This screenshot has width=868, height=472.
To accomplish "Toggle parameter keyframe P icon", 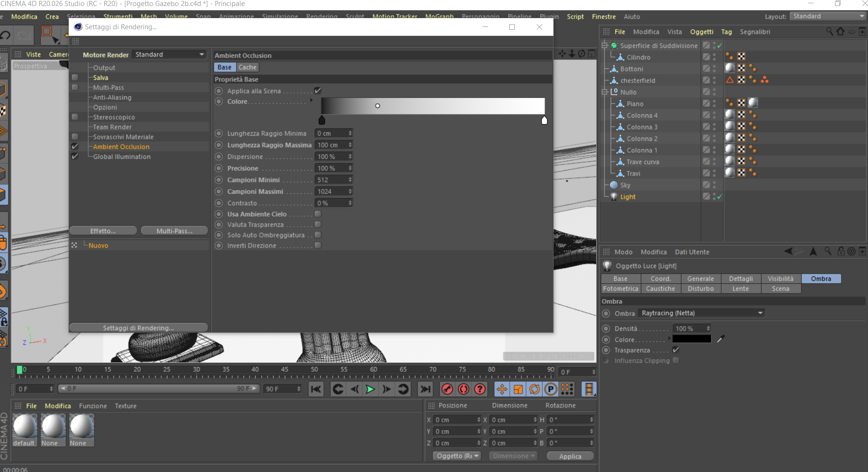I will (551, 389).
